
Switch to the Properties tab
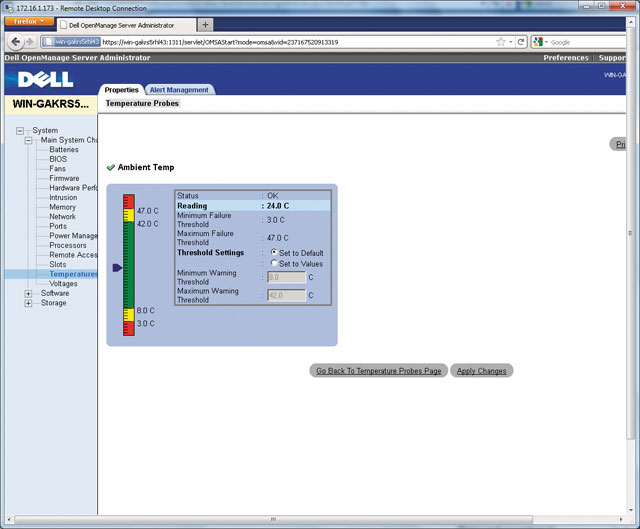(121, 90)
